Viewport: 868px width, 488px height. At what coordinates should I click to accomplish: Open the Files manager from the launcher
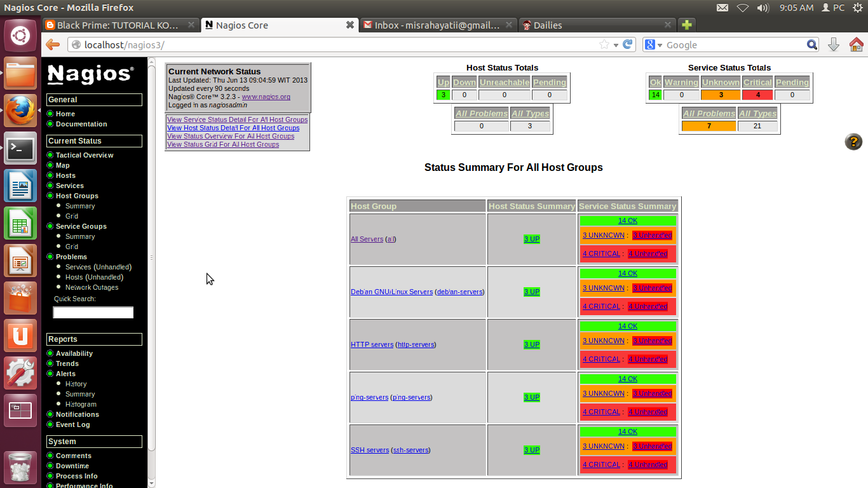pos(20,74)
